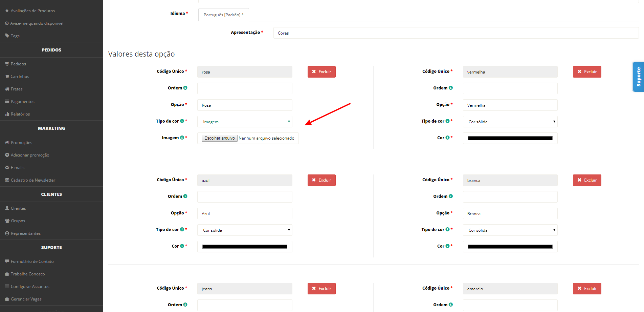This screenshot has height=312, width=644.
Task: Open Tipo de cor dropdown for azul
Action: pyautogui.click(x=245, y=230)
